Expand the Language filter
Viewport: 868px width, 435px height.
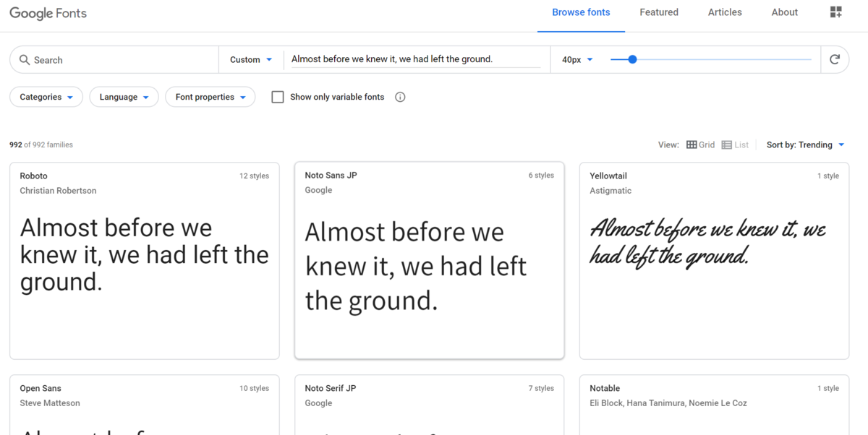tap(124, 97)
